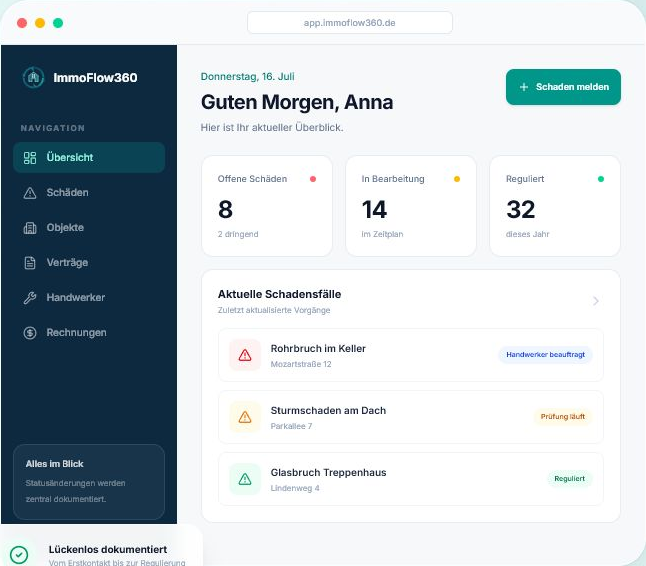Open the Objekte section
This screenshot has width=646, height=566.
coord(89,227)
